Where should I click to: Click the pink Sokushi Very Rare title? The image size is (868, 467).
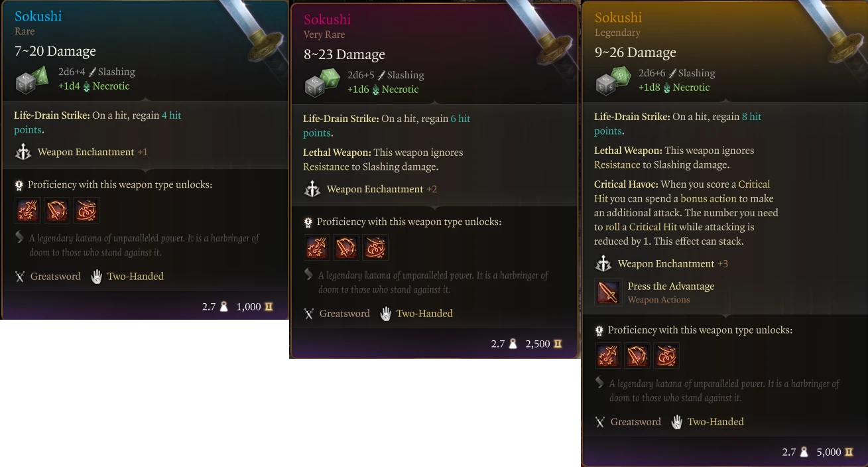(328, 20)
